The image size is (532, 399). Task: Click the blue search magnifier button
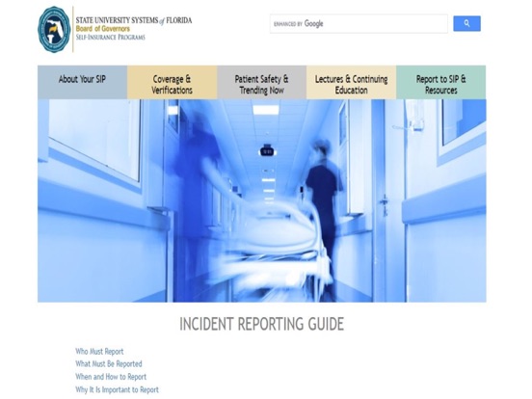pyautogui.click(x=466, y=23)
